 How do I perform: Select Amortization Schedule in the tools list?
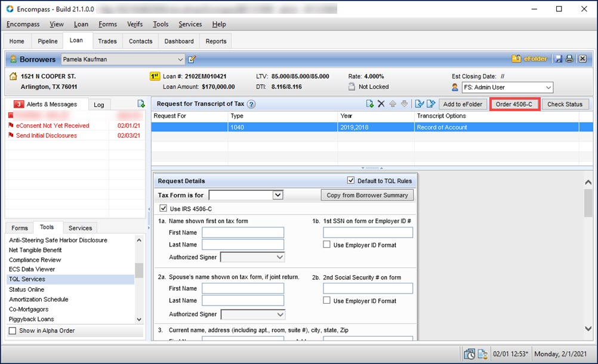(x=39, y=299)
